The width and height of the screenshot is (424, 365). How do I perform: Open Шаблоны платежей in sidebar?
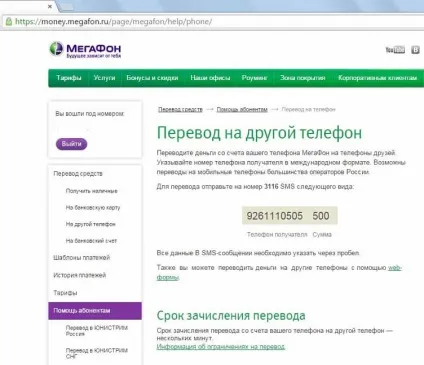[82, 258]
